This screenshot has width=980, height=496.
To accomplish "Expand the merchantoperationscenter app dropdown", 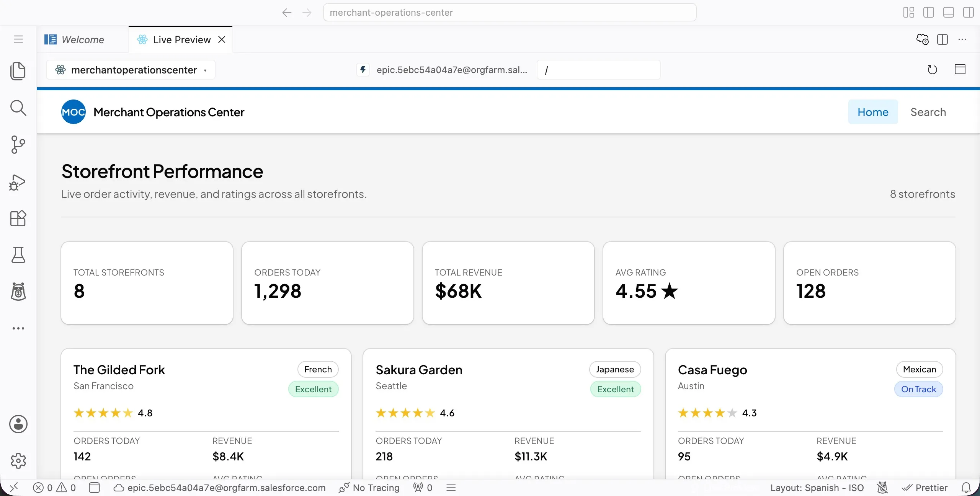I will [x=131, y=70].
